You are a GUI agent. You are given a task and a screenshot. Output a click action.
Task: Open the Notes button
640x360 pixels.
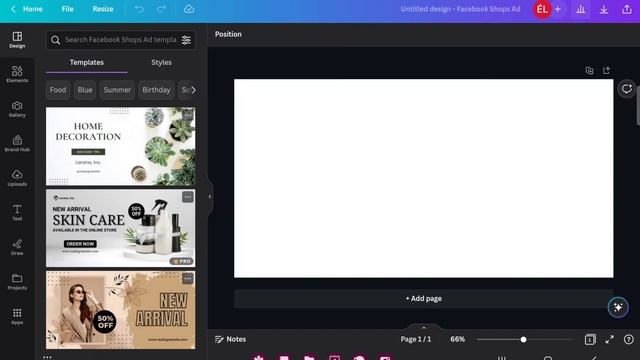point(231,339)
